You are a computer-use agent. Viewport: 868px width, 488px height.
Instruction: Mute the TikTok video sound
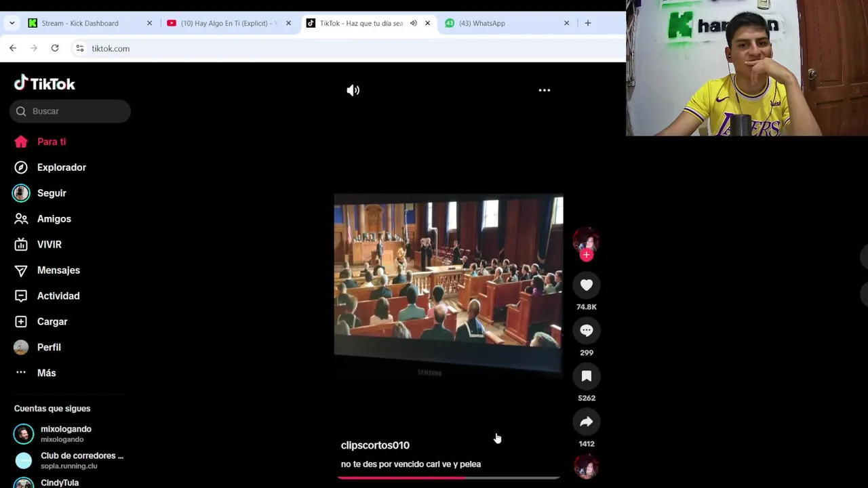pos(353,90)
